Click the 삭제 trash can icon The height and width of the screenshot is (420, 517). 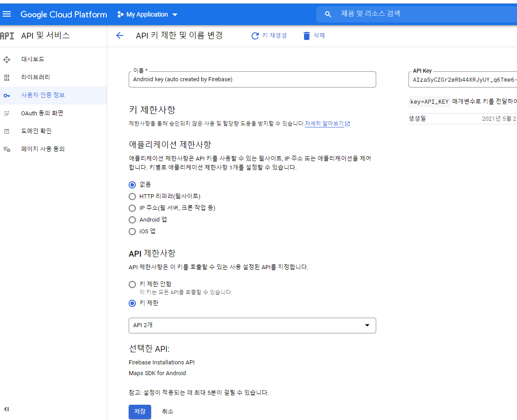click(306, 35)
